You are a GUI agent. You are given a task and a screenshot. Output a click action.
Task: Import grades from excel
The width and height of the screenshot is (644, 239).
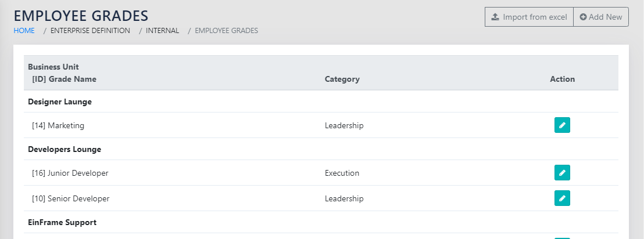point(529,17)
